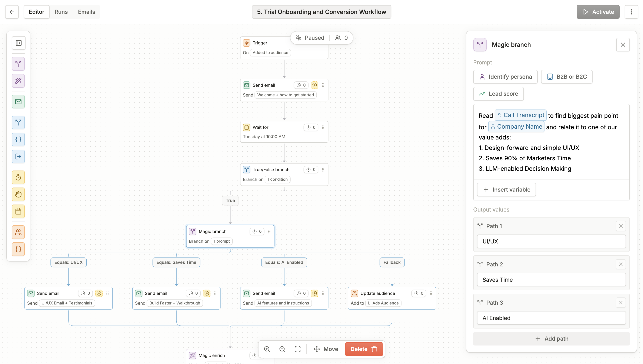
Task: Select the Send email tool in sidebar
Action: [x=18, y=101]
